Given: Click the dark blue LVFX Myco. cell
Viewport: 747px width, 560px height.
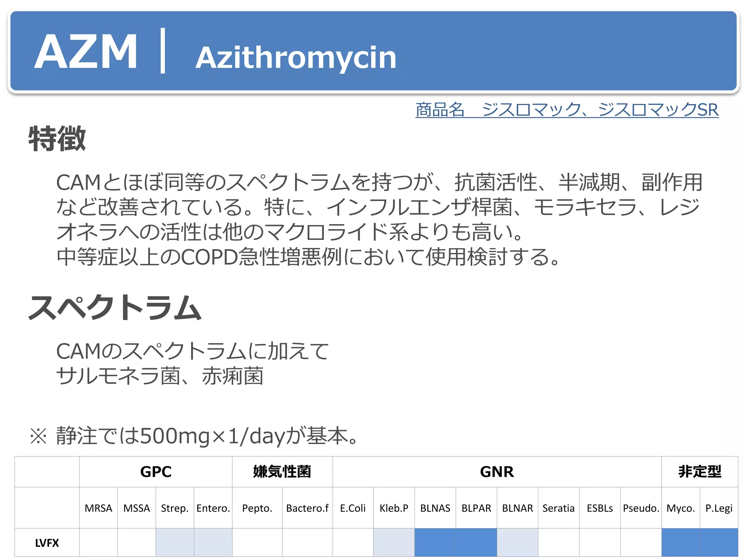Looking at the screenshot, I should [681, 542].
